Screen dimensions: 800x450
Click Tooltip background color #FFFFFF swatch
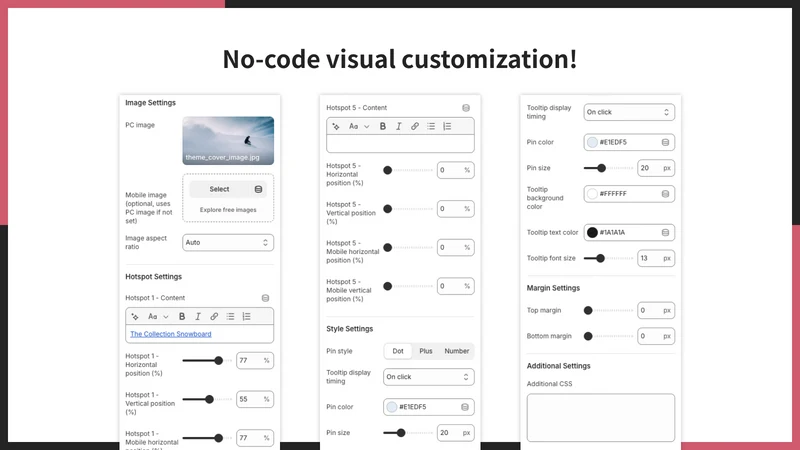click(x=592, y=194)
